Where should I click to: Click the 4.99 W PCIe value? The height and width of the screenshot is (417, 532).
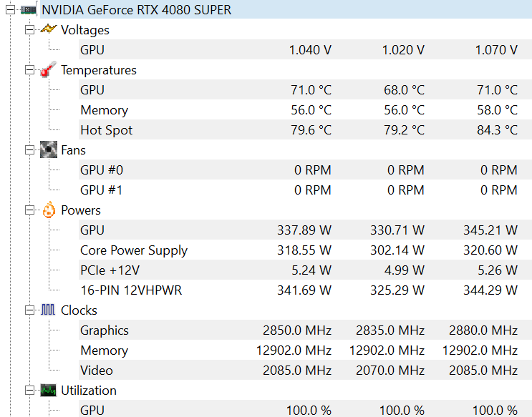(405, 270)
